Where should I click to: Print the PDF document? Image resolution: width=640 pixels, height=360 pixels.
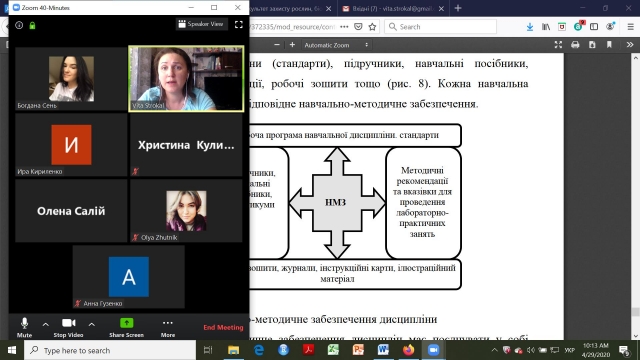575,45
